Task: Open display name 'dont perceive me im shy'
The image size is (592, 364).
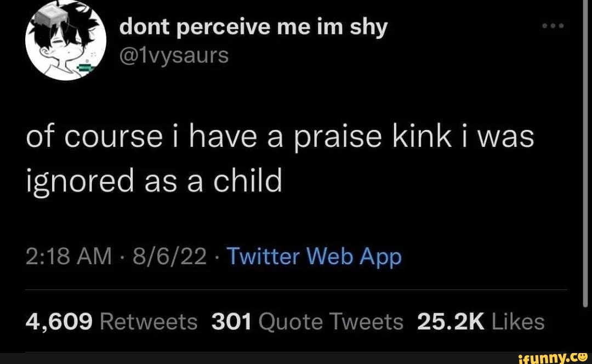Action: click(x=253, y=26)
